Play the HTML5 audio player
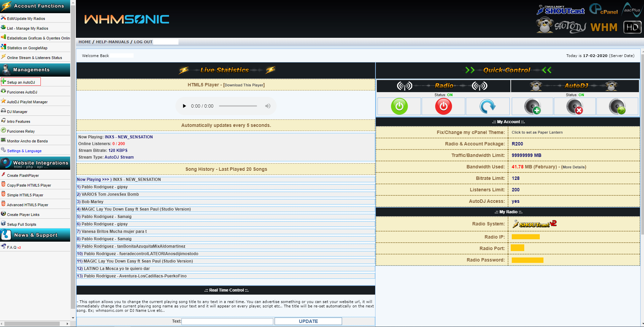This screenshot has height=327, width=644. pos(184,106)
